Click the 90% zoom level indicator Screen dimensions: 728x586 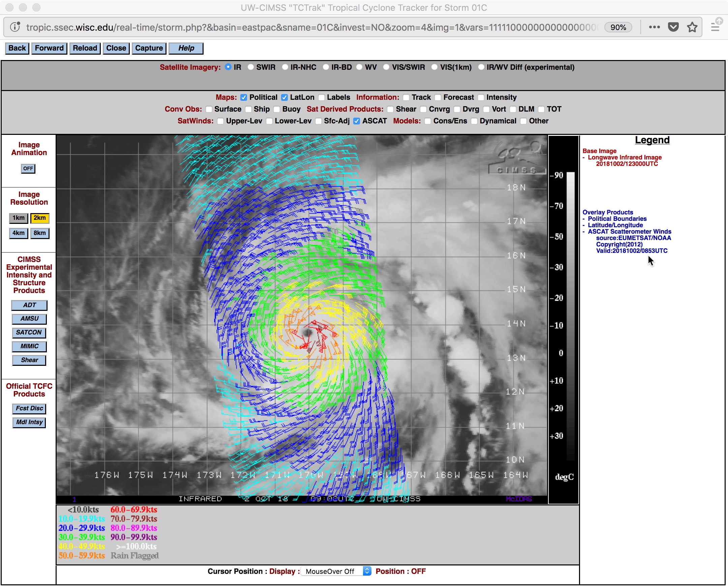[x=618, y=27]
